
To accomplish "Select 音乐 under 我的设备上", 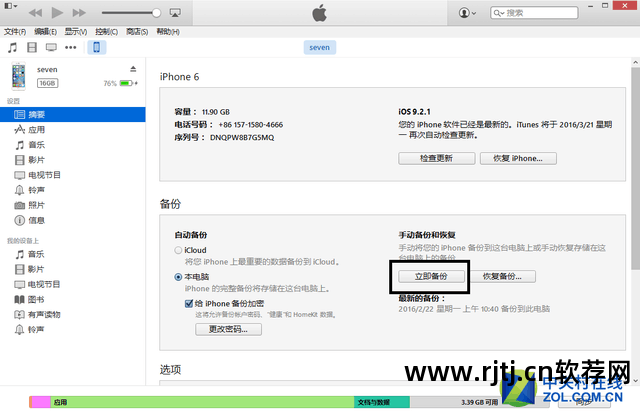I will click(x=73, y=254).
